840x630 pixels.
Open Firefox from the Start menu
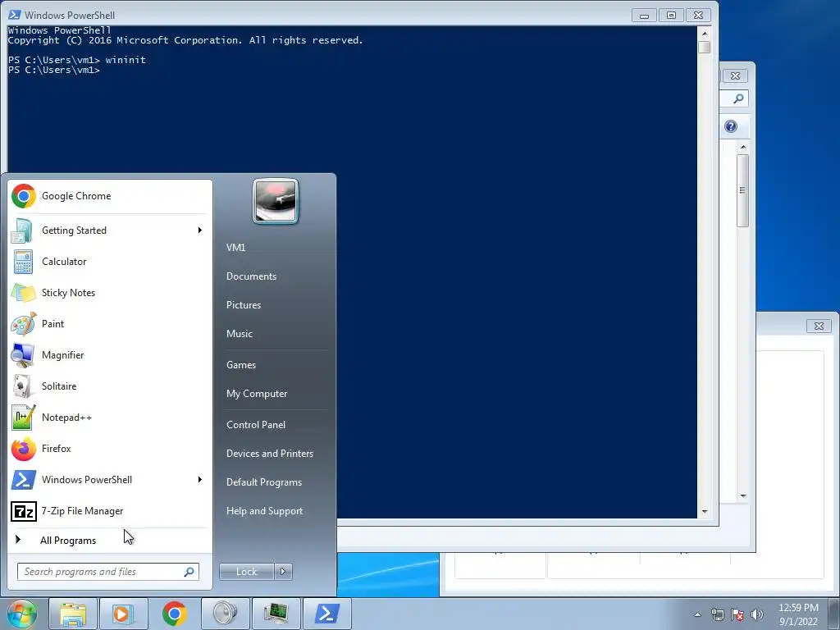pyautogui.click(x=110, y=449)
